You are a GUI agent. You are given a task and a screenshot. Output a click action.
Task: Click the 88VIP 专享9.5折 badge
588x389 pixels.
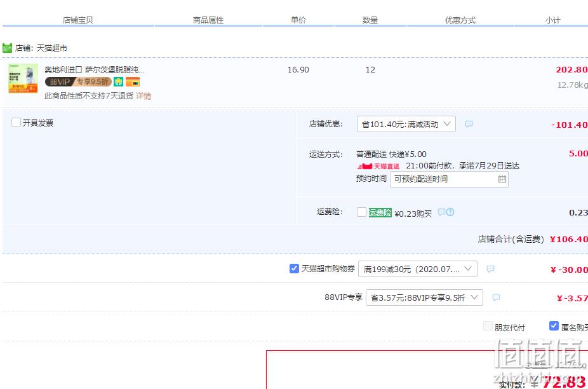78,81
